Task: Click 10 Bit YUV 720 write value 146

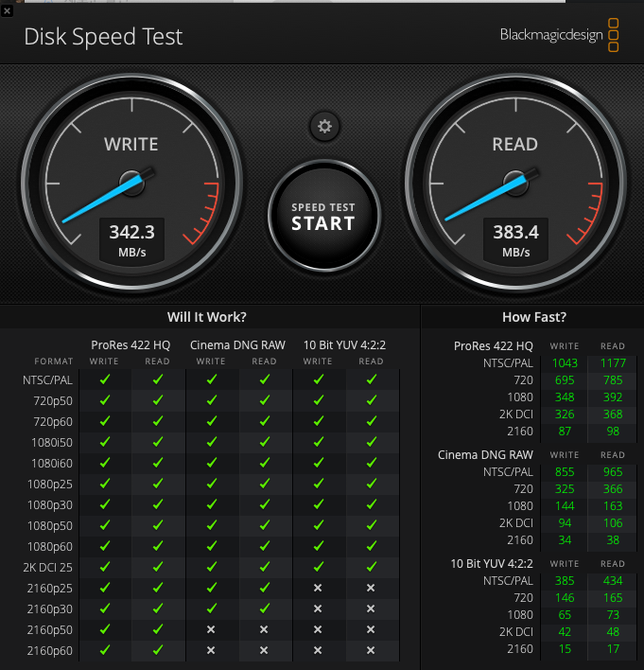Action: click(565, 598)
